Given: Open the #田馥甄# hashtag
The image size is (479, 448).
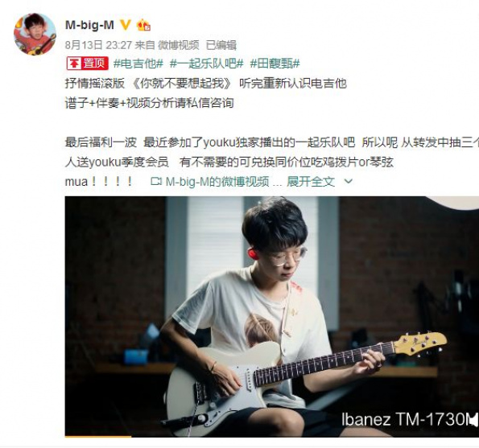Looking at the screenshot, I should click(275, 64).
